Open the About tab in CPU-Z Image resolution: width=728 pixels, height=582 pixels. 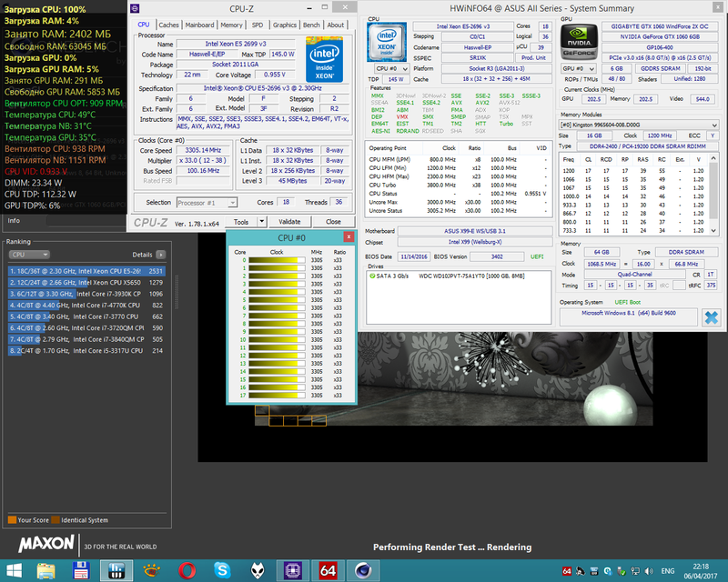(x=335, y=25)
